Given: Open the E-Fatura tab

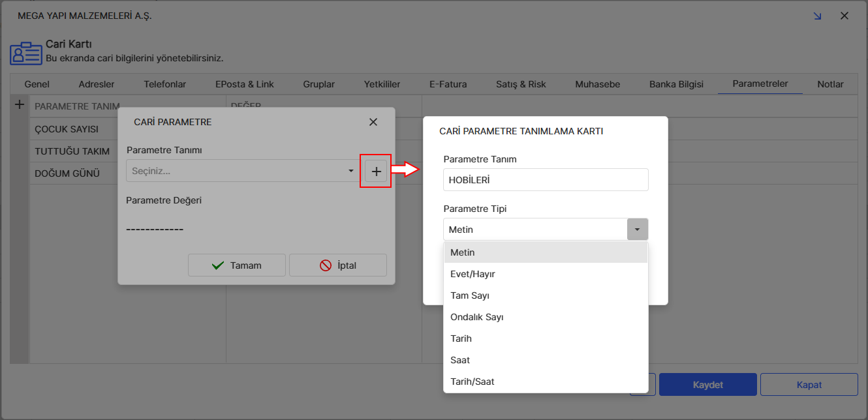Looking at the screenshot, I should click(448, 84).
